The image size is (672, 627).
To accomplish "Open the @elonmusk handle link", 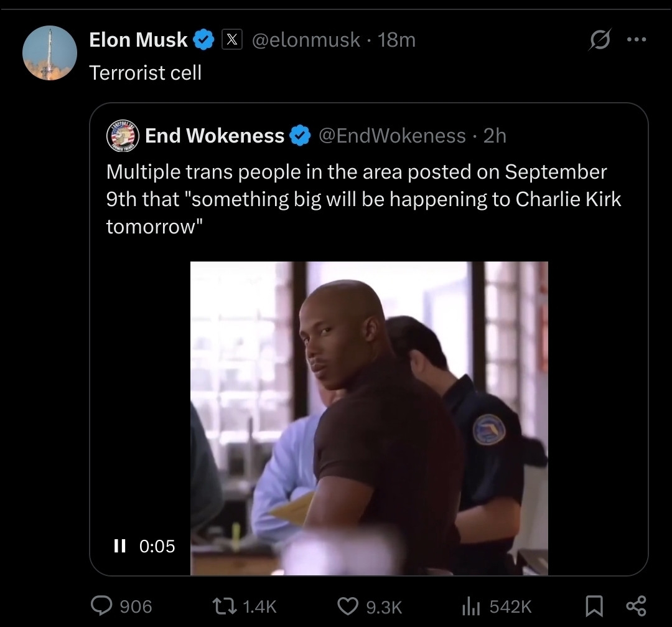I will [306, 40].
